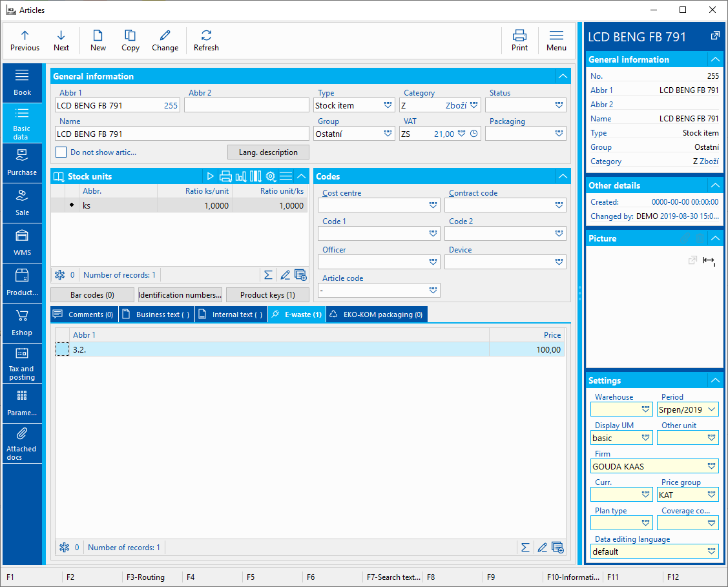Image resolution: width=728 pixels, height=587 pixels.
Task: Open the Firm dropdown with GOUDA KAAS
Action: coord(711,466)
